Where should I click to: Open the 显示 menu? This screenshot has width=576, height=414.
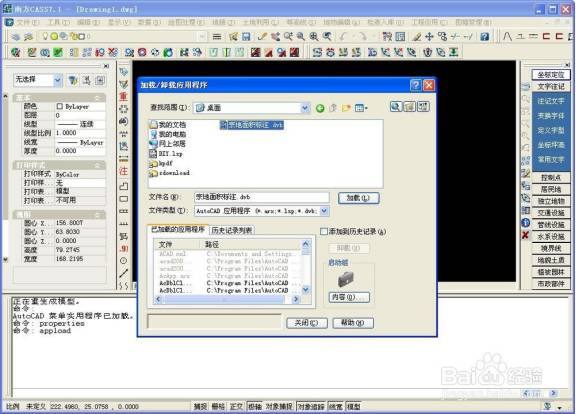point(119,22)
